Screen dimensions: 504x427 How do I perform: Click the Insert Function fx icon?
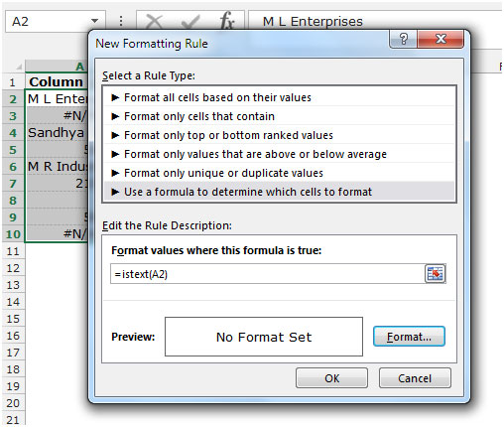pyautogui.click(x=227, y=21)
